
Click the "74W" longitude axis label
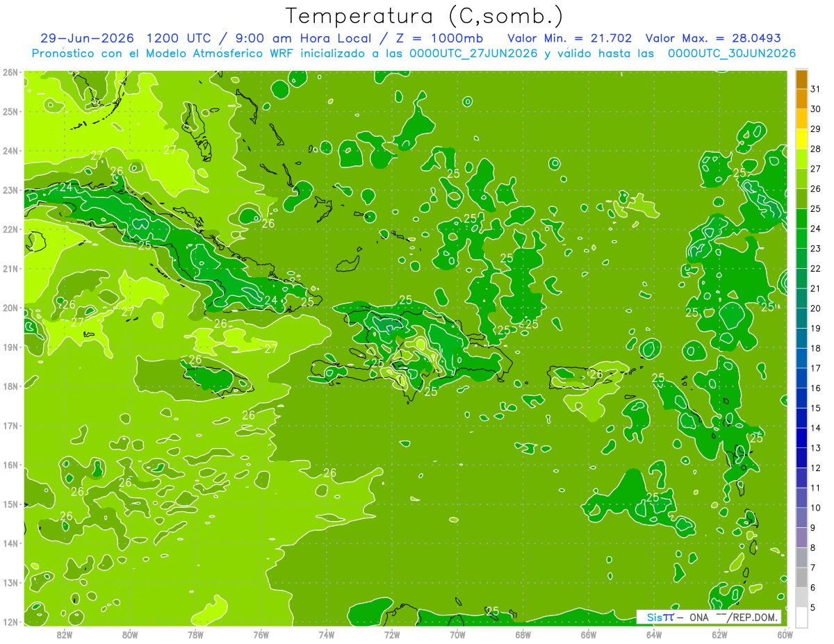327,634
